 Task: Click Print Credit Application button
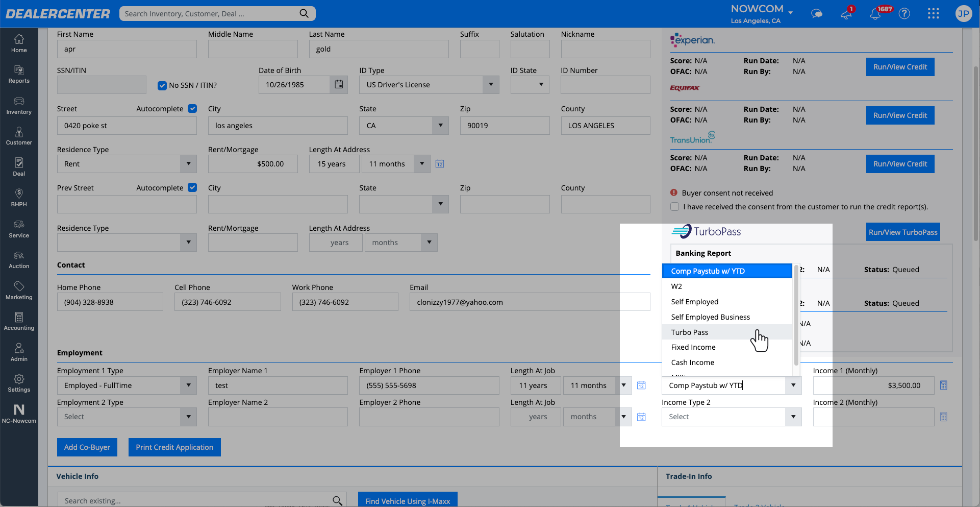tap(174, 447)
